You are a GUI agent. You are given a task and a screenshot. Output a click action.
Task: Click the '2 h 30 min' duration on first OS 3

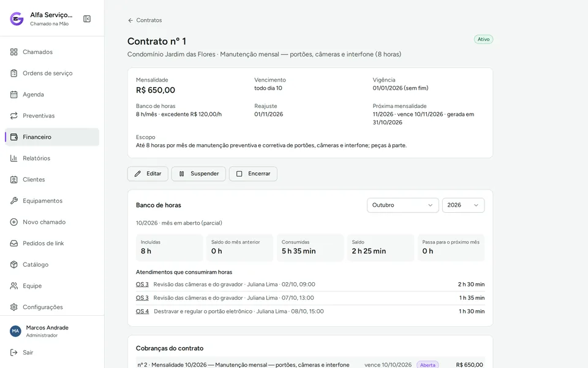471,284
